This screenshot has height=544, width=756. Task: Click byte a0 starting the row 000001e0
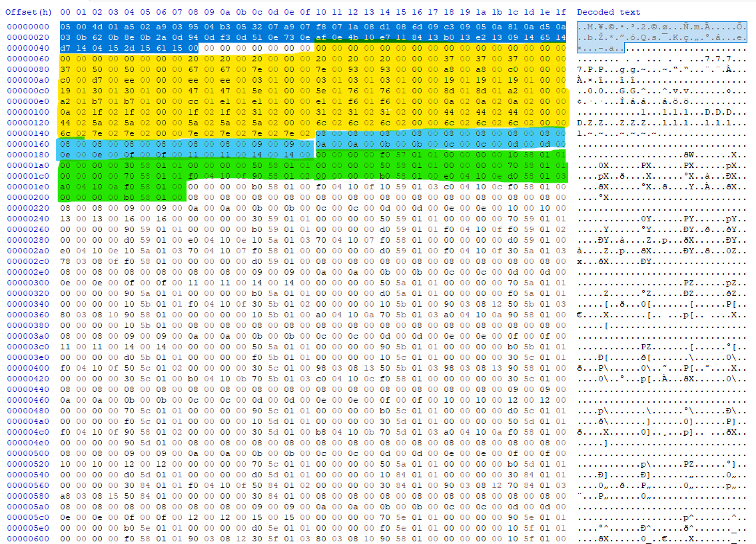[65, 187]
